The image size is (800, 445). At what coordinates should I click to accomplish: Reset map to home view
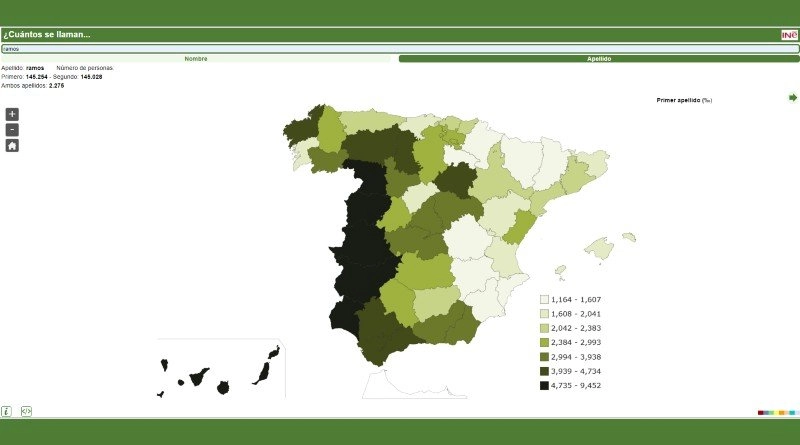tap(12, 145)
